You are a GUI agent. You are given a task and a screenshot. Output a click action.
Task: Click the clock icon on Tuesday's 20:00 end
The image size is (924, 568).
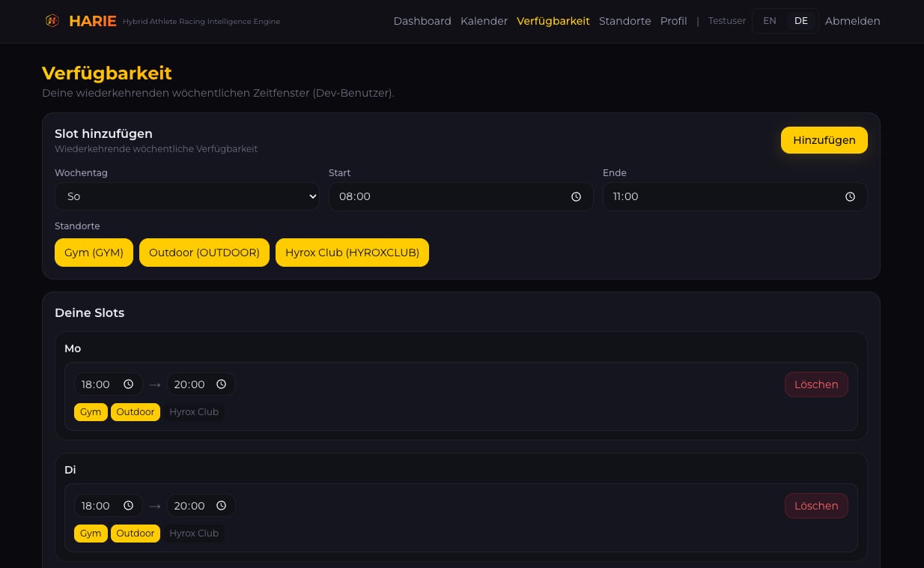pos(221,505)
